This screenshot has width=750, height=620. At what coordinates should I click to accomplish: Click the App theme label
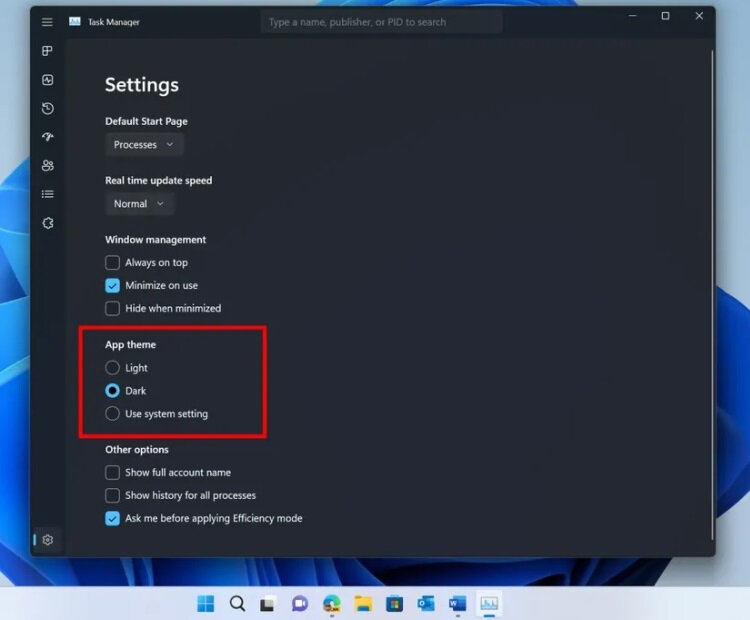(x=131, y=344)
